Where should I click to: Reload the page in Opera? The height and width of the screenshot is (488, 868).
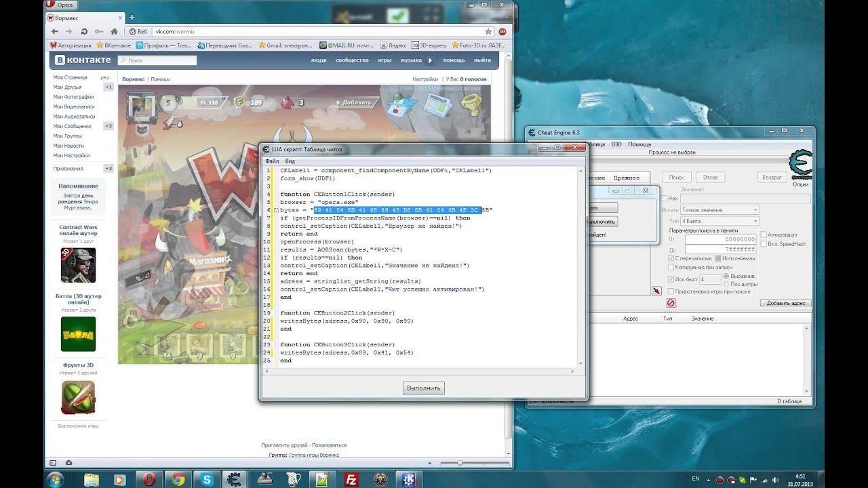tap(83, 31)
